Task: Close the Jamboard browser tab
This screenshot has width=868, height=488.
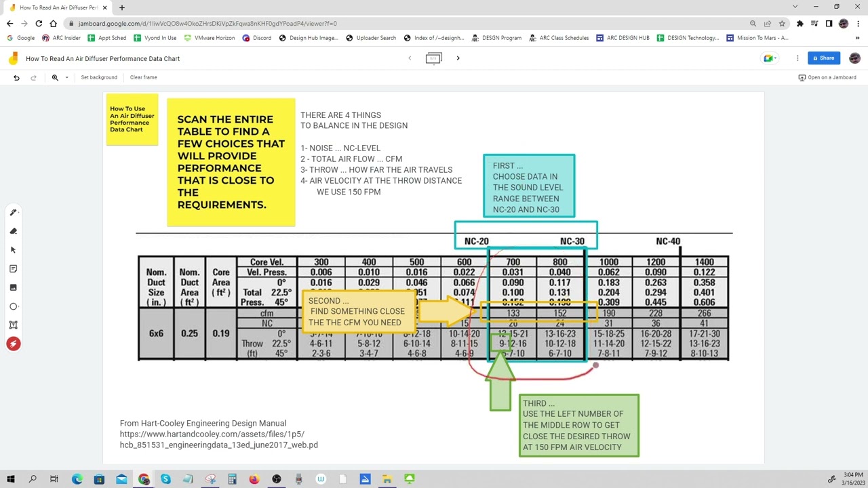Action: [104, 7]
